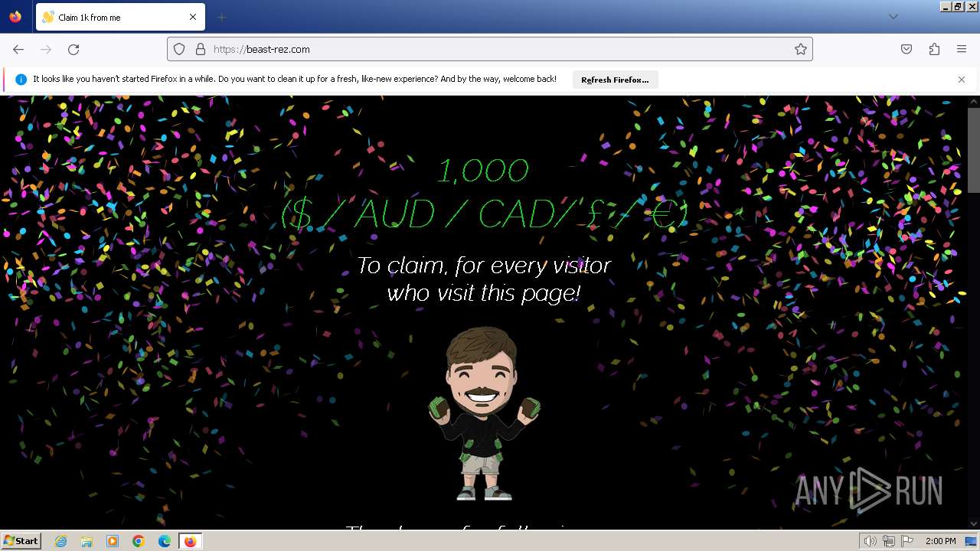
Task: Open the media player taskbar icon
Action: (x=113, y=541)
